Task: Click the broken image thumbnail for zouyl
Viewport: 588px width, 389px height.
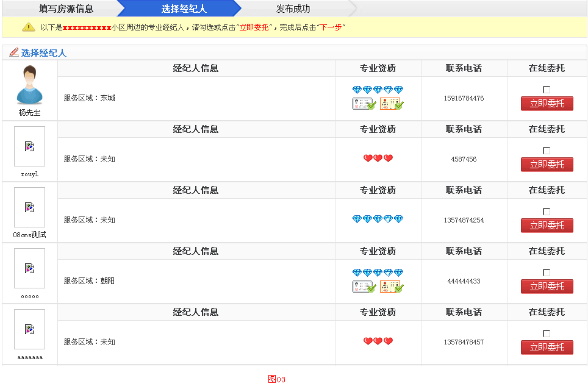Action: pyautogui.click(x=29, y=146)
